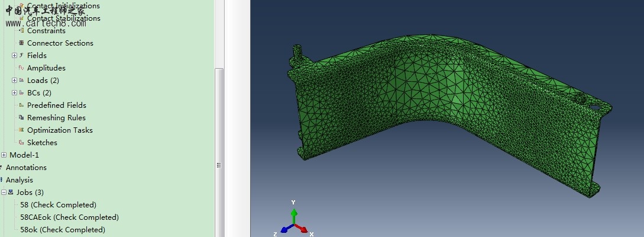644x237 pixels.
Task: Click the Connector Sections icon
Action: tap(22, 43)
